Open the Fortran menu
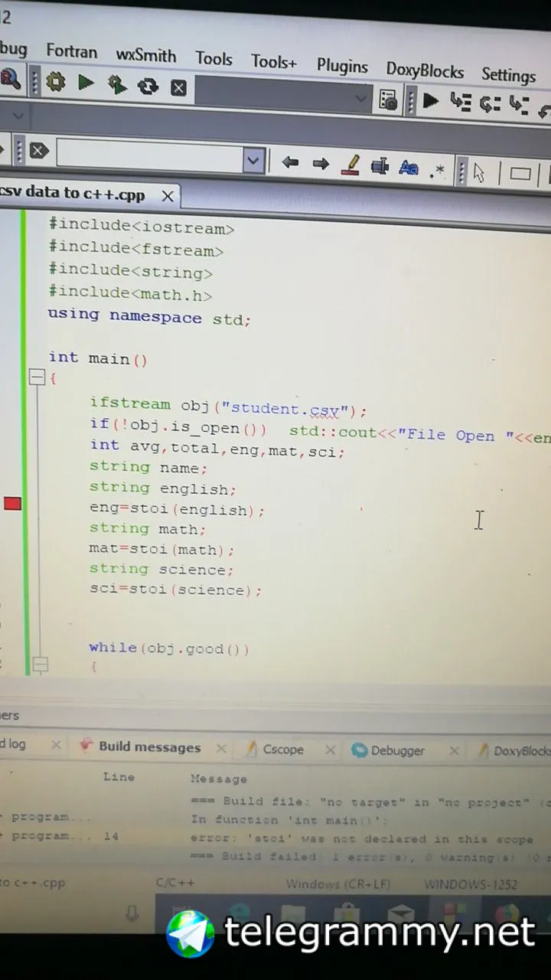The width and height of the screenshot is (551, 980). [x=71, y=52]
